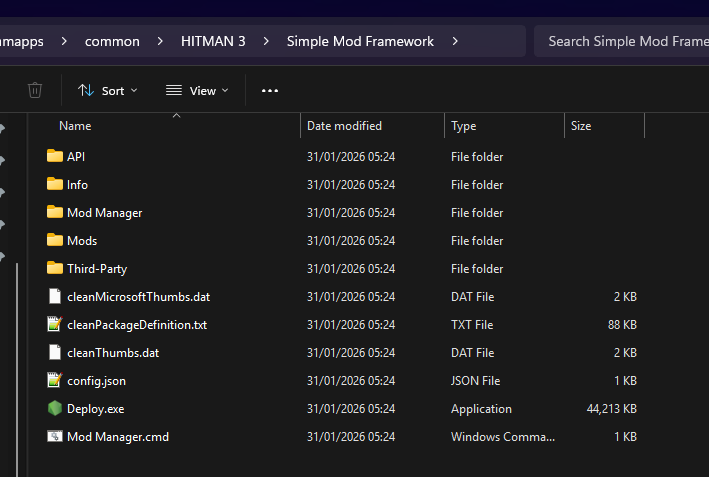Sort by Date modified column header

344,126
